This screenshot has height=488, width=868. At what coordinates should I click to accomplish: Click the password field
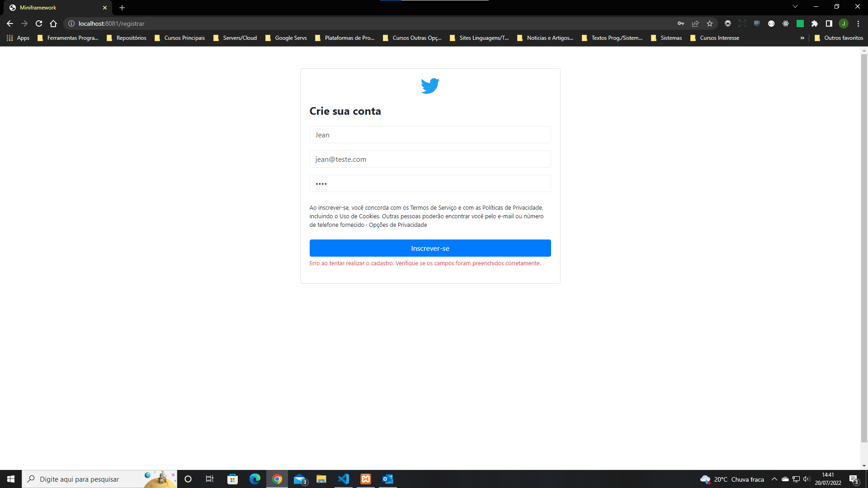point(430,183)
